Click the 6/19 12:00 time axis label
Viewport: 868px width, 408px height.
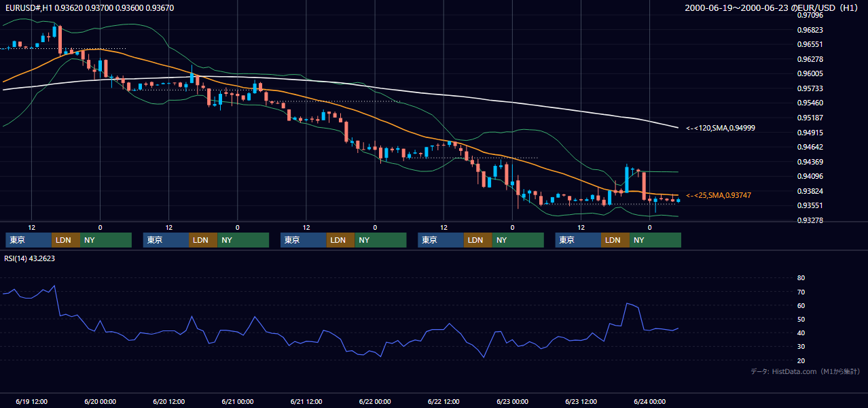(31, 401)
